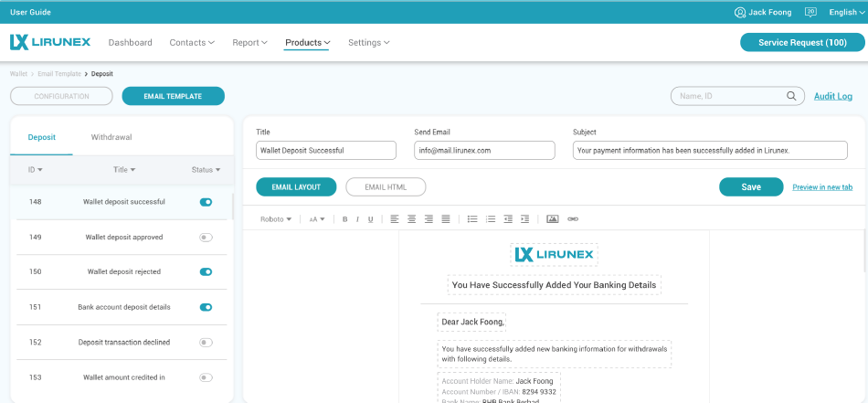This screenshot has width=868, height=403.
Task: Filter the list by Status column
Action: (x=206, y=170)
